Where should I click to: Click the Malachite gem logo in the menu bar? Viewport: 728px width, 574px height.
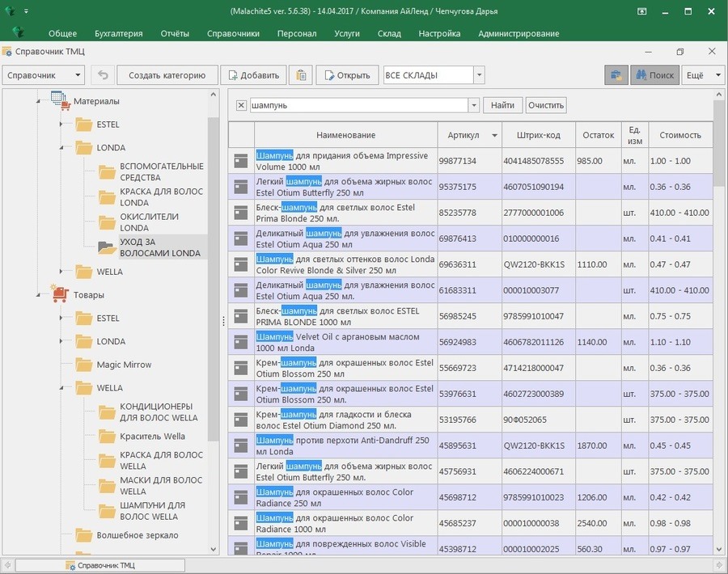pyautogui.click(x=19, y=32)
